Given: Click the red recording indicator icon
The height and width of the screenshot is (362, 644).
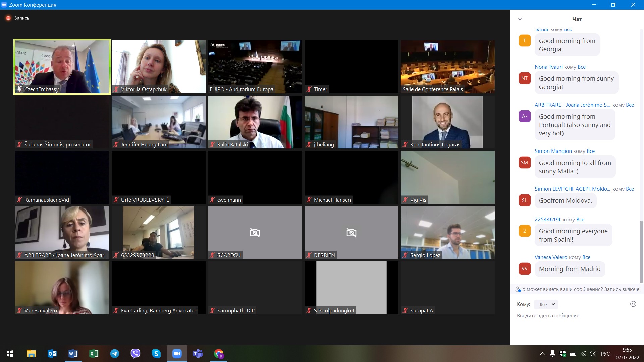Looking at the screenshot, I should click(x=8, y=18).
